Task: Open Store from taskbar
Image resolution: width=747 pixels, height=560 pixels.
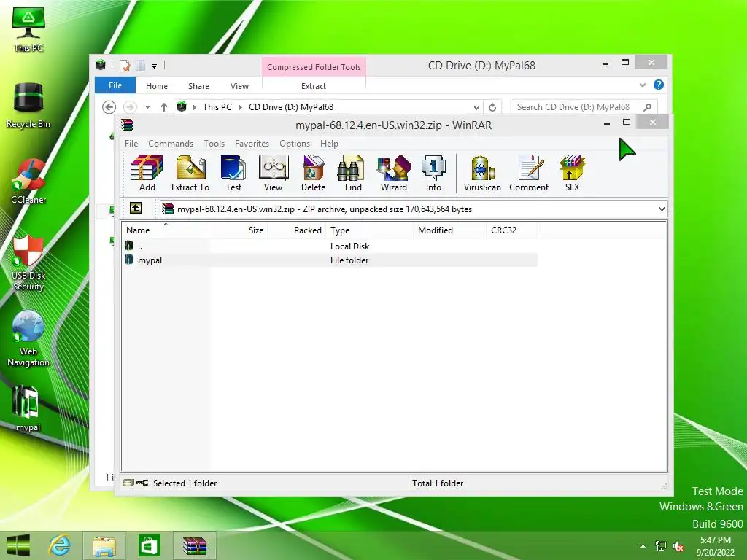Action: (x=149, y=545)
